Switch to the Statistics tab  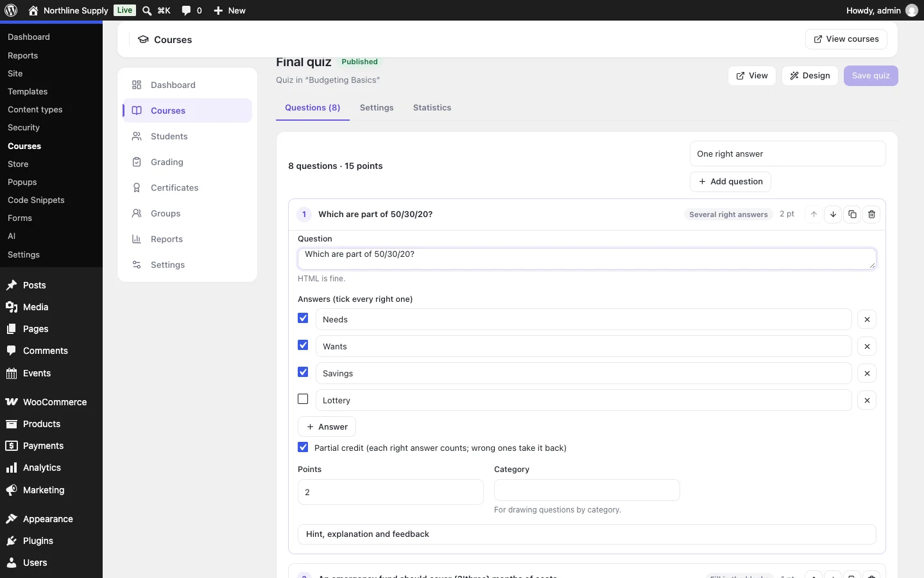pyautogui.click(x=432, y=108)
